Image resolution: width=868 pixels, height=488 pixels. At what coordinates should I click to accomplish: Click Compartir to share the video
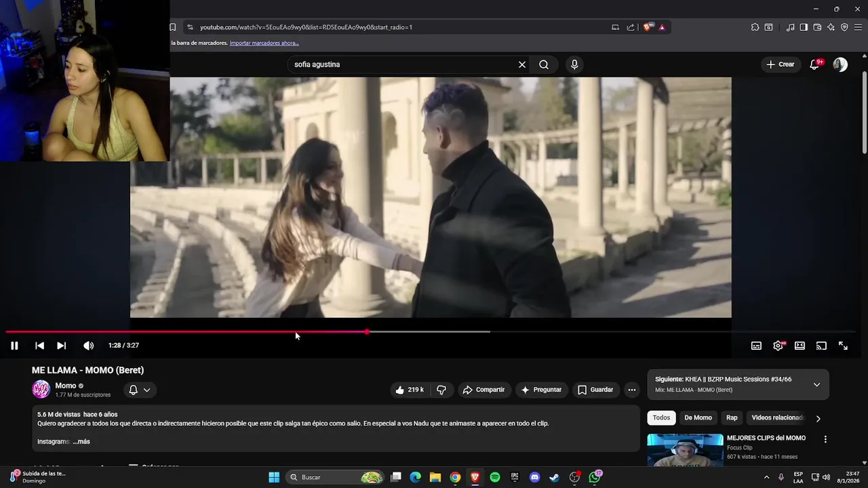484,390
